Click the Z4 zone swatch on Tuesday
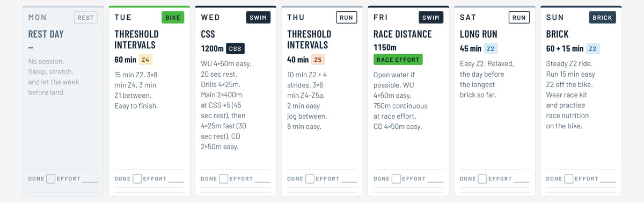Image resolution: width=644 pixels, height=203 pixels. (145, 60)
